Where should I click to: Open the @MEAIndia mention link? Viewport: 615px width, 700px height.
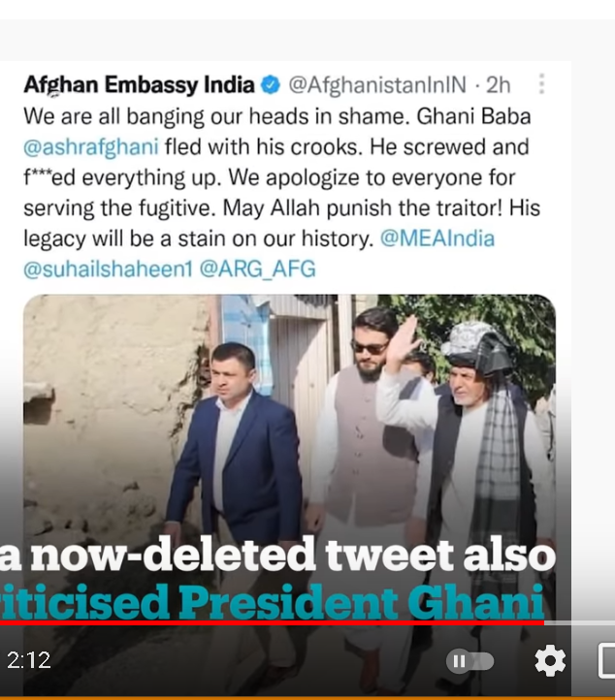tap(437, 239)
